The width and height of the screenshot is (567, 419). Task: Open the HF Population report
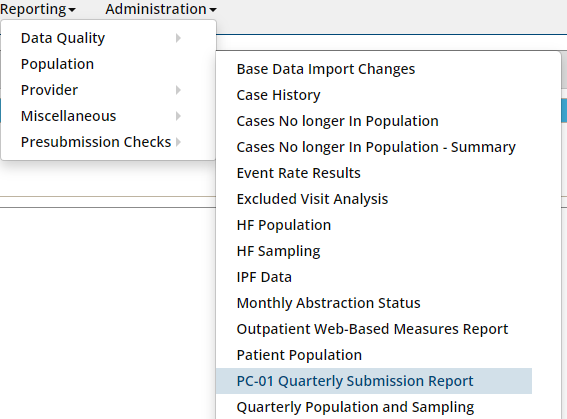point(284,225)
